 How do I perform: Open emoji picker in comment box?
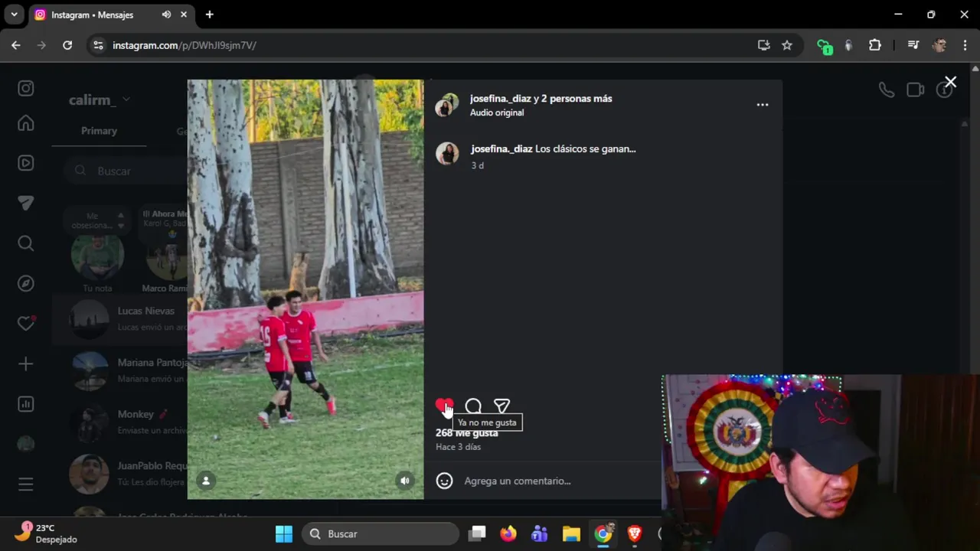pos(445,481)
